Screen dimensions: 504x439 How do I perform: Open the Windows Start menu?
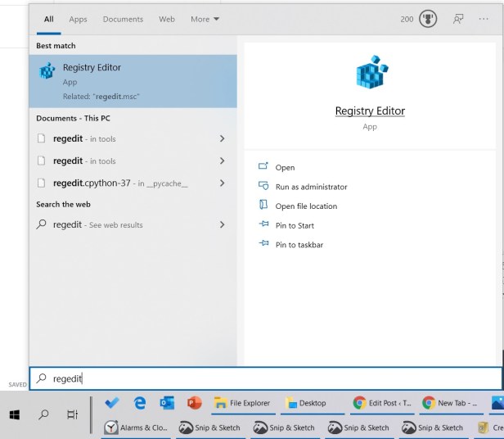[x=15, y=414]
